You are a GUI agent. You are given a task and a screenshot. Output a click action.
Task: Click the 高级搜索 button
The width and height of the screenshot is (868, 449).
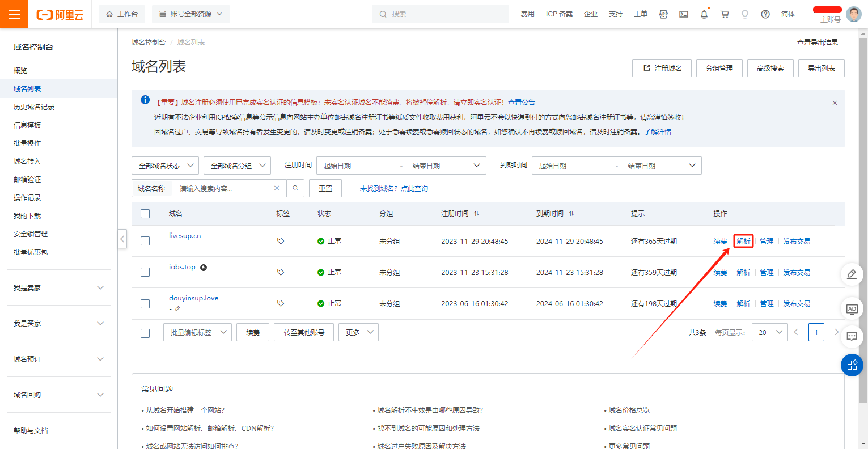pyautogui.click(x=770, y=68)
